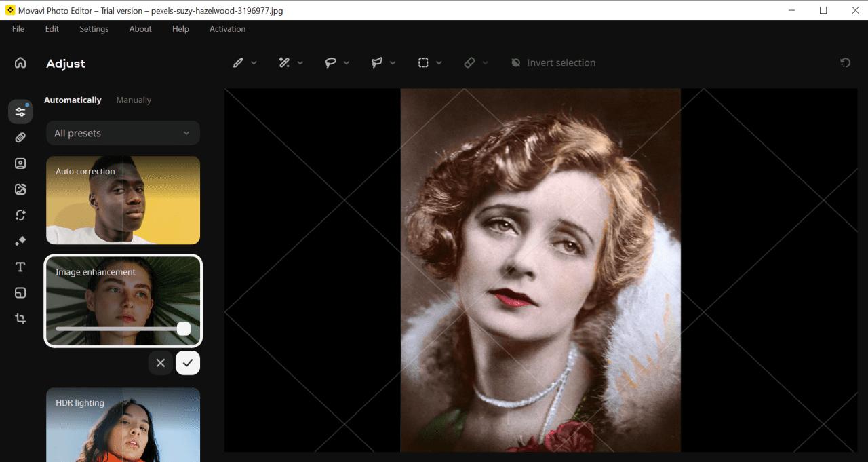Open the Activation menu
Screen dimensions: 868x462
[227, 29]
